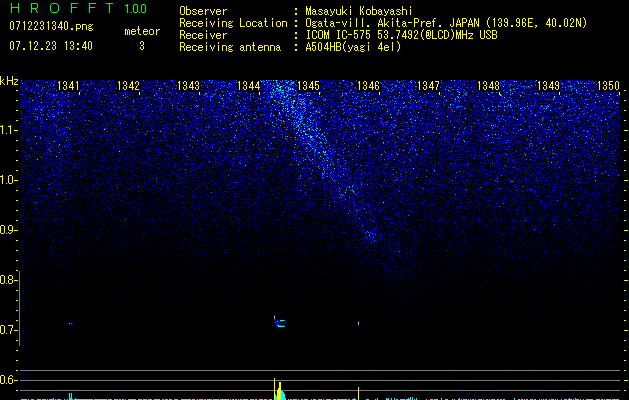The image size is (629, 400).
Task: Click the 0.7 kHz axis label
Action: pos(8,330)
